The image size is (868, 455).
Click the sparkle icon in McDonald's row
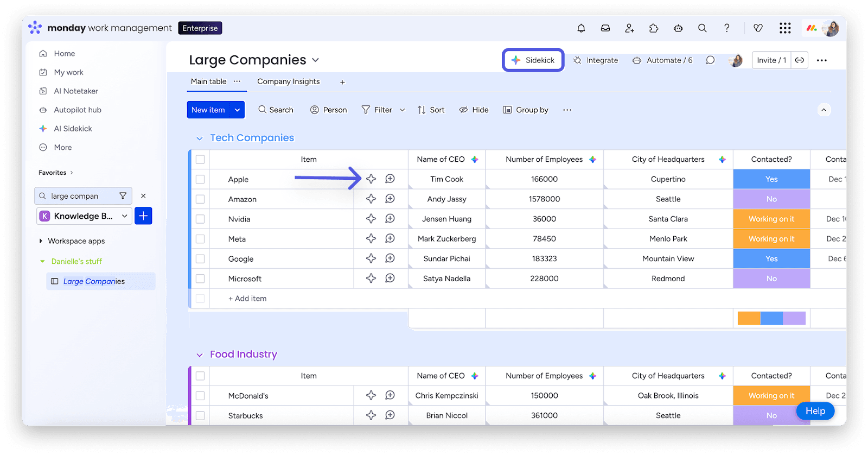(371, 395)
